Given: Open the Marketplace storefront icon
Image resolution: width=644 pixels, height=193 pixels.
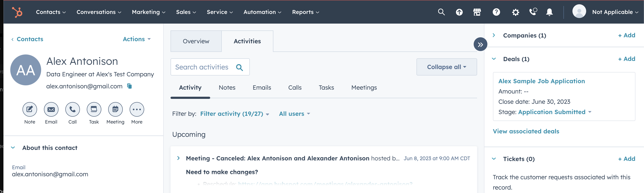Looking at the screenshot, I should (477, 12).
